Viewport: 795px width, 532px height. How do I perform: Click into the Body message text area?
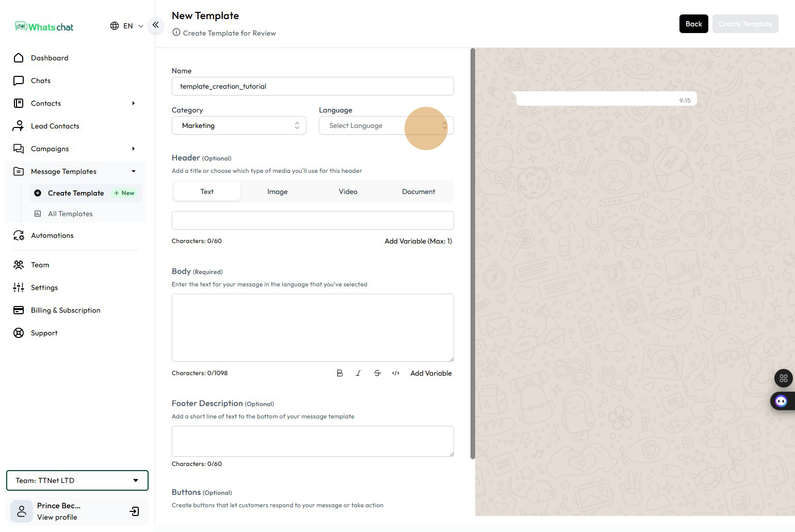(x=313, y=328)
